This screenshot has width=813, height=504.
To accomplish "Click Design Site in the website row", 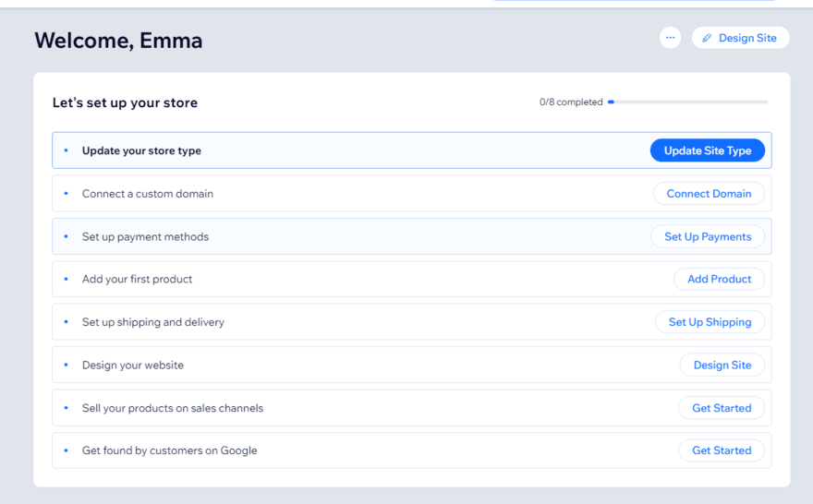I will 722,365.
